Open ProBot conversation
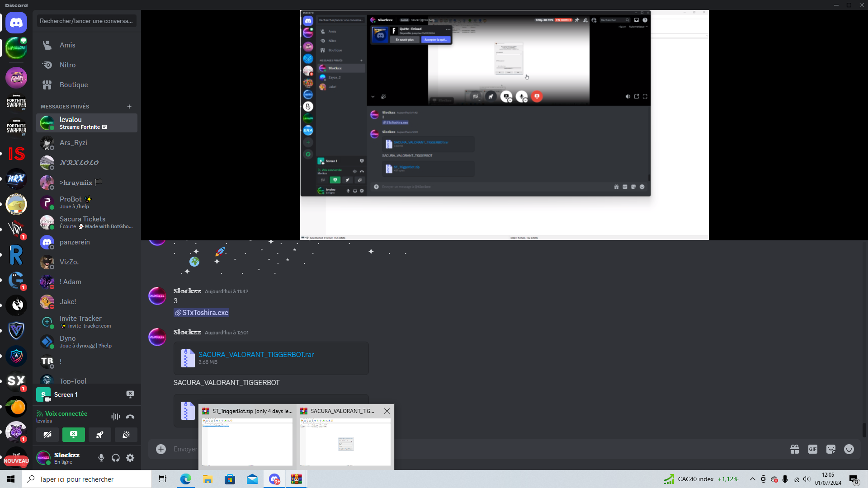Viewport: 868px width, 488px height. pos(87,202)
